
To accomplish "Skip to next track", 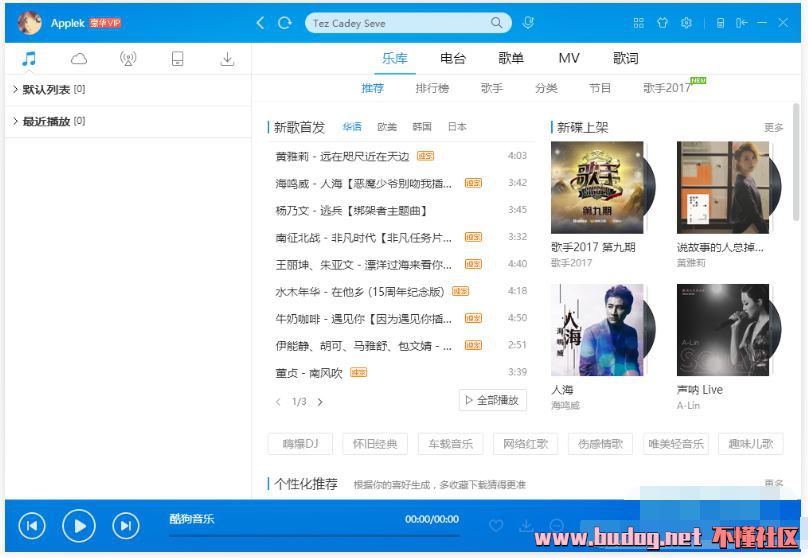I will click(126, 526).
